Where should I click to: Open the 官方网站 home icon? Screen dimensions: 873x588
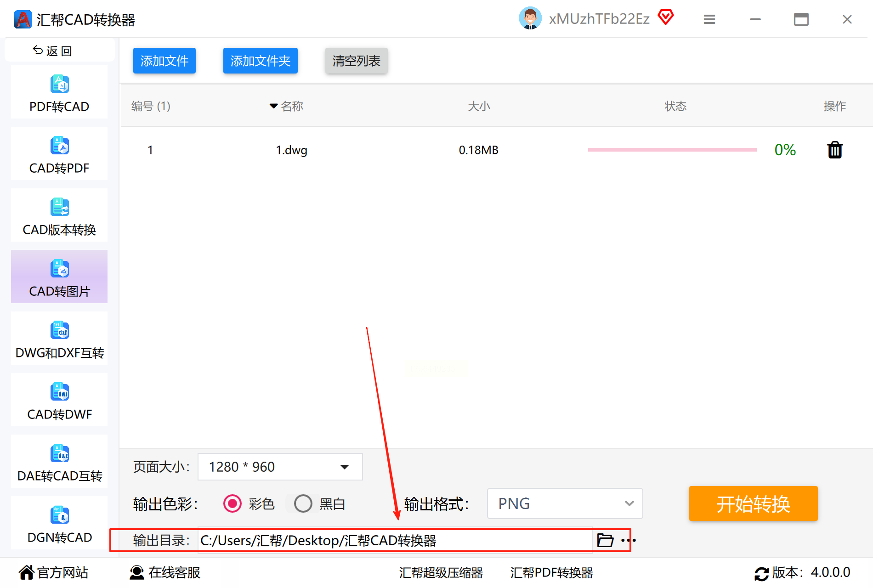pos(27,572)
